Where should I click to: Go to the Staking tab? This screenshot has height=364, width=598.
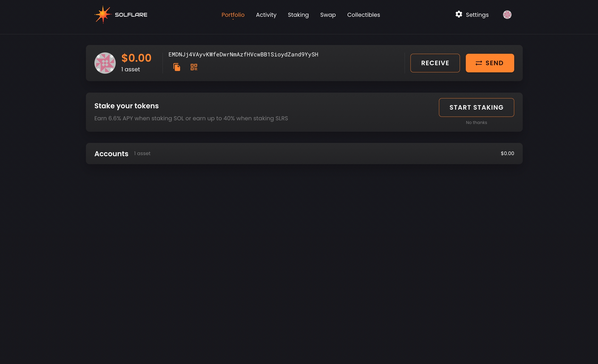click(298, 15)
